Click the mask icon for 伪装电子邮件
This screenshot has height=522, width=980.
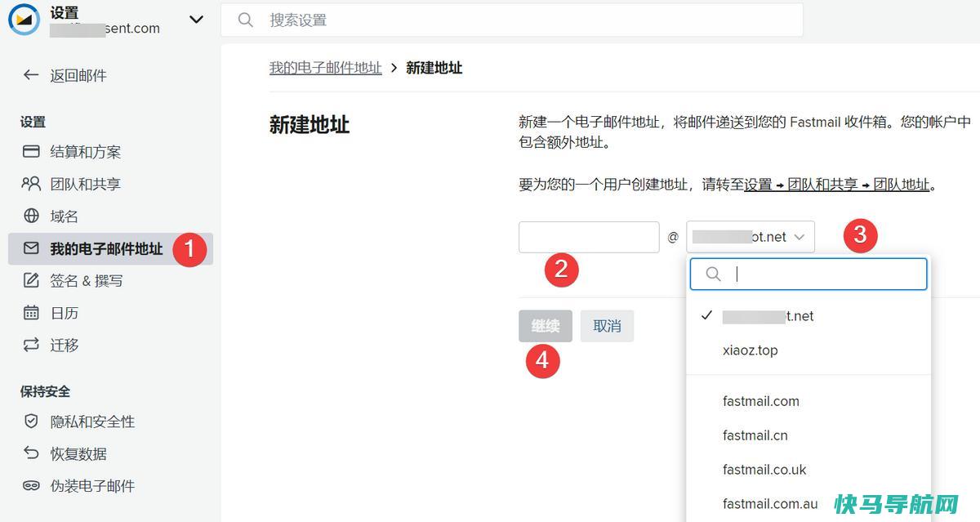pyautogui.click(x=31, y=485)
